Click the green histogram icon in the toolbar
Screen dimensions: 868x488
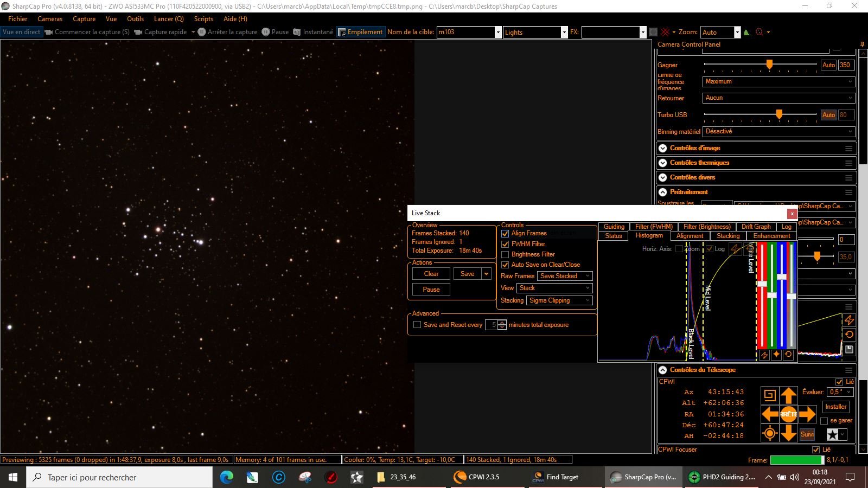pos(748,32)
